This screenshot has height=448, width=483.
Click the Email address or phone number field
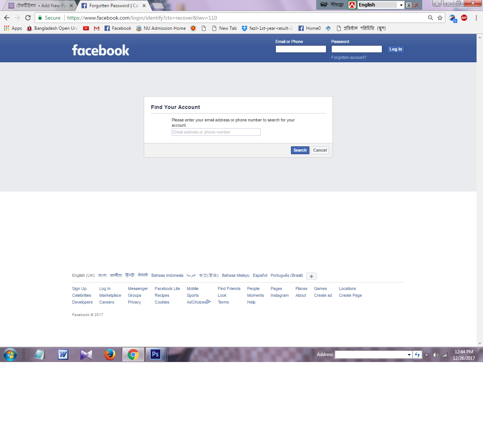(216, 132)
